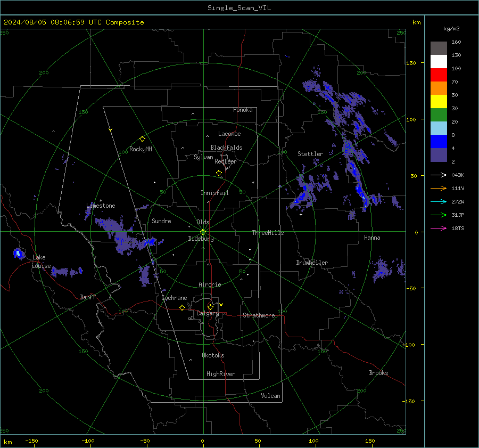Click the Hanna town label
The height and width of the screenshot is (448, 479).
(372, 238)
